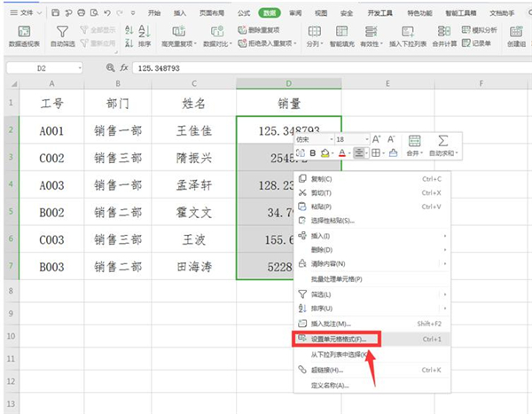Click the Bold button in mini toolbar
This screenshot has height=414, width=532.
pyautogui.click(x=312, y=153)
